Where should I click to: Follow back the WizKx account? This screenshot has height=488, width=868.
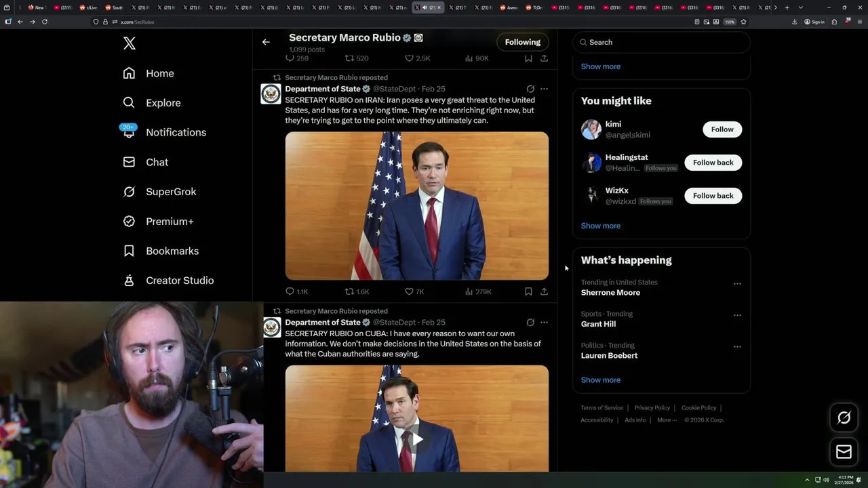point(713,196)
